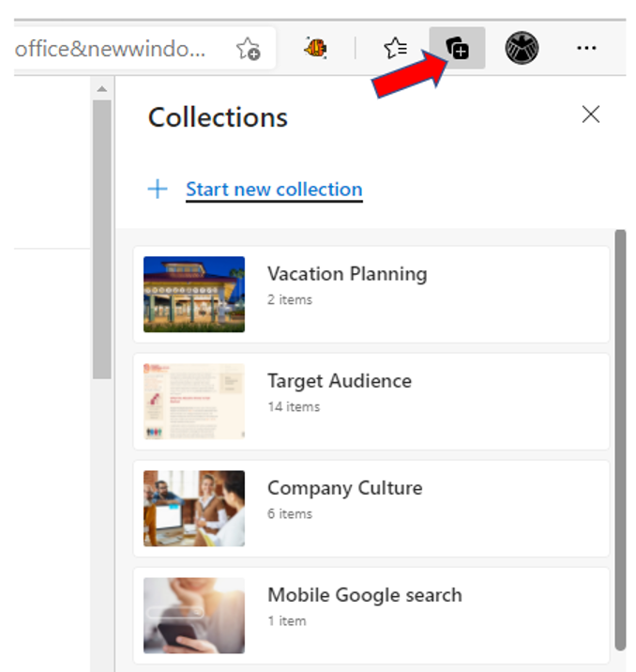Open the Favorites list icon
The width and height of the screenshot is (636, 672).
[396, 48]
